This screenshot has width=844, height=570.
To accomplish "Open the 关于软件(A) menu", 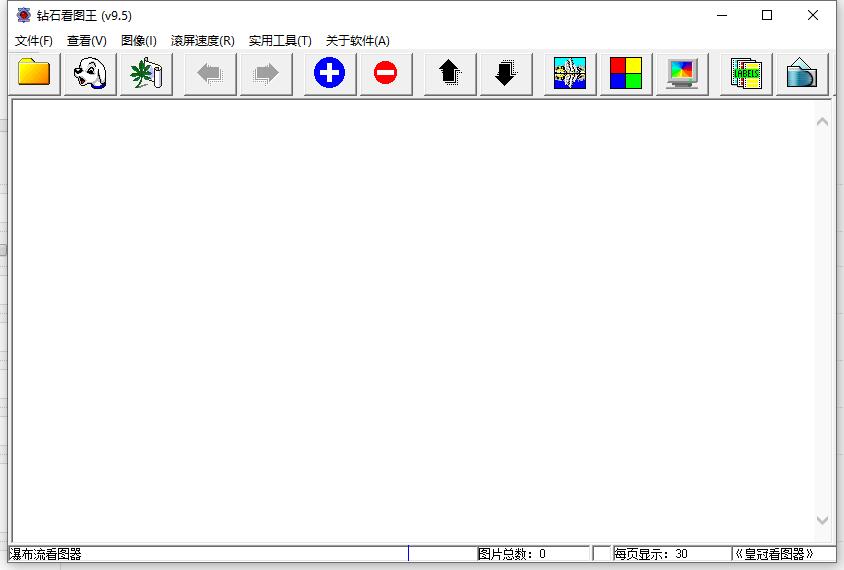I will (358, 41).
